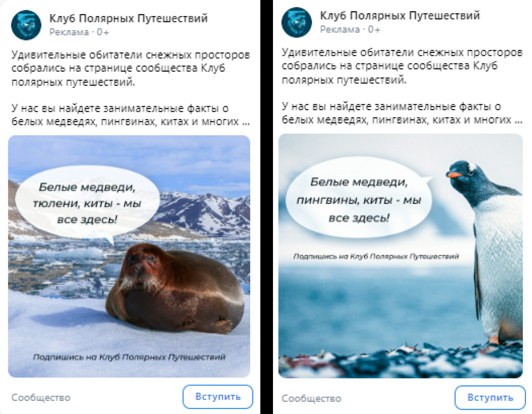Click the 'Реклама · 0+' label in the right ad
The image size is (532, 414).
[350, 30]
